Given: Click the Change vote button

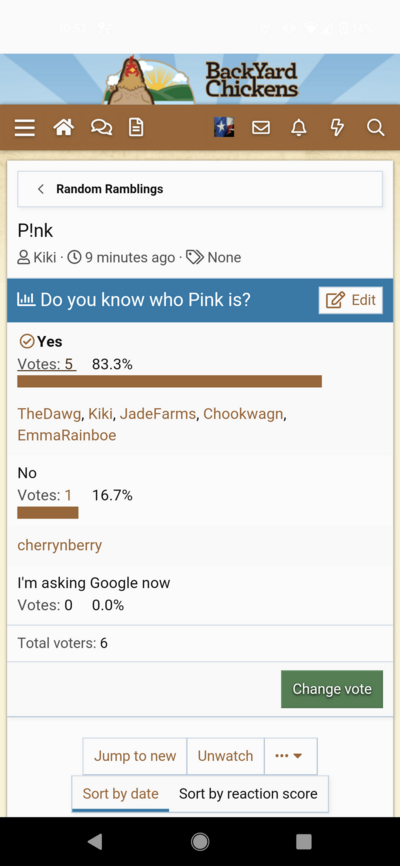Looking at the screenshot, I should click(x=331, y=689).
